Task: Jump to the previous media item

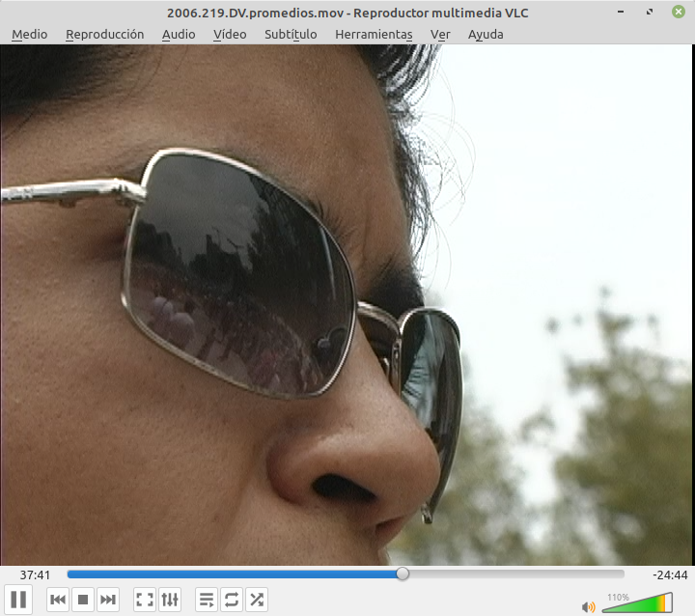Action: click(58, 600)
